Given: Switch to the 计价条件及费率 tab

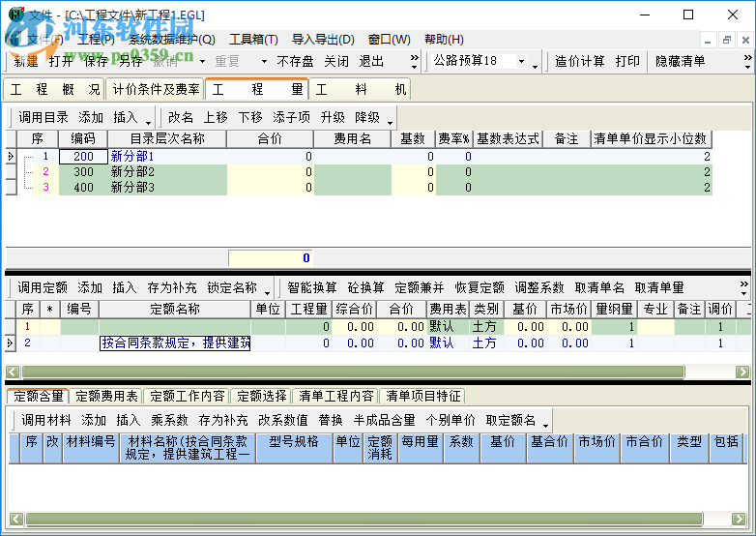Looking at the screenshot, I should click(x=156, y=89).
